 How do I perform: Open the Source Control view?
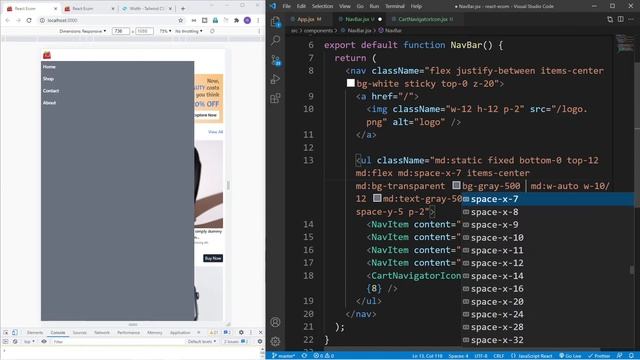point(276,60)
